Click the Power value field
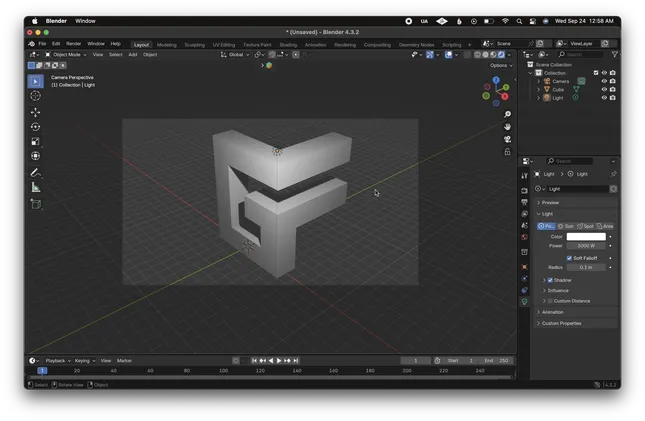 [586, 246]
